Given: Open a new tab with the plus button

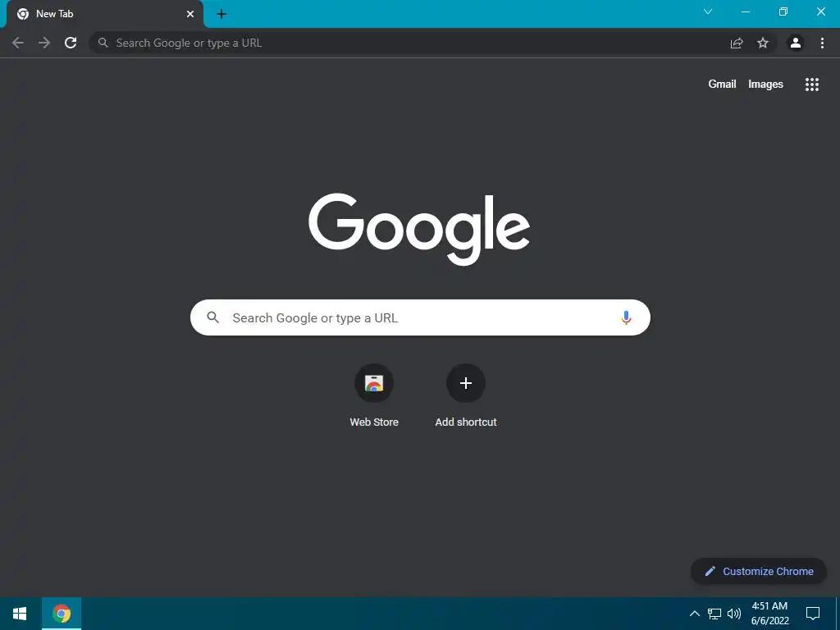Looking at the screenshot, I should point(221,14).
